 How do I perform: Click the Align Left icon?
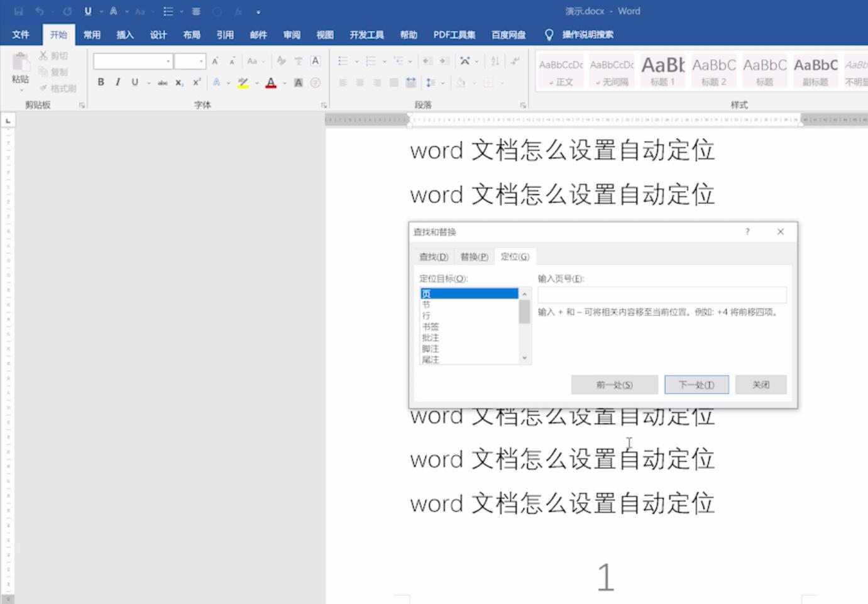point(343,82)
